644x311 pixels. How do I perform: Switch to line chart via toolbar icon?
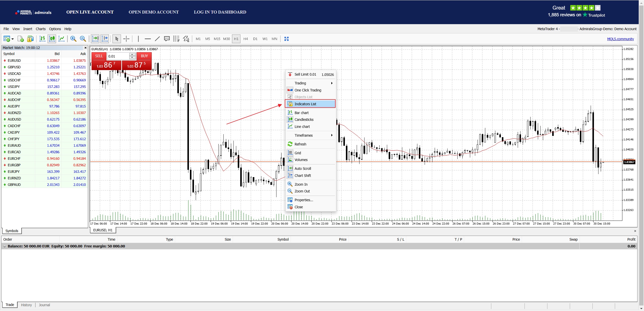point(61,39)
